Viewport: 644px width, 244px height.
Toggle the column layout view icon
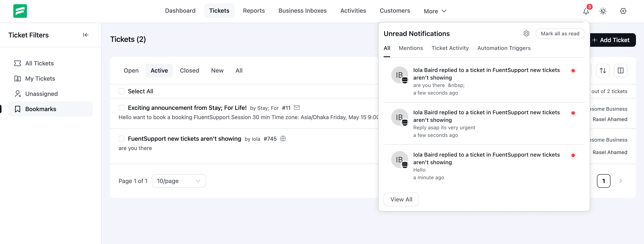tap(620, 71)
